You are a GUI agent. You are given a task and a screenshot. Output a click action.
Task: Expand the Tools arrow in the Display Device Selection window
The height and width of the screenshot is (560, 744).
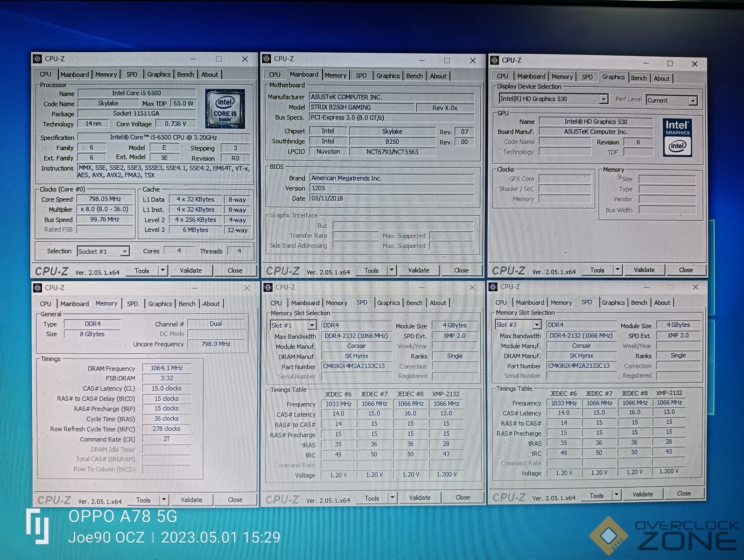tap(618, 270)
